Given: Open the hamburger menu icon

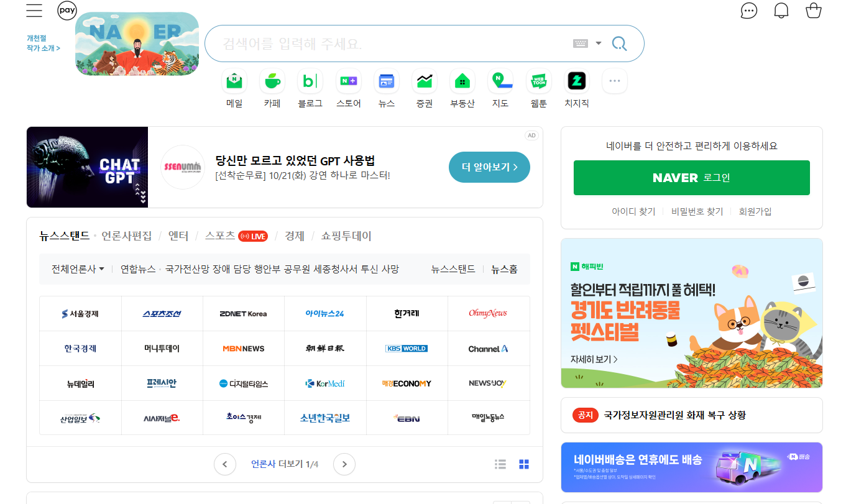Looking at the screenshot, I should [34, 11].
